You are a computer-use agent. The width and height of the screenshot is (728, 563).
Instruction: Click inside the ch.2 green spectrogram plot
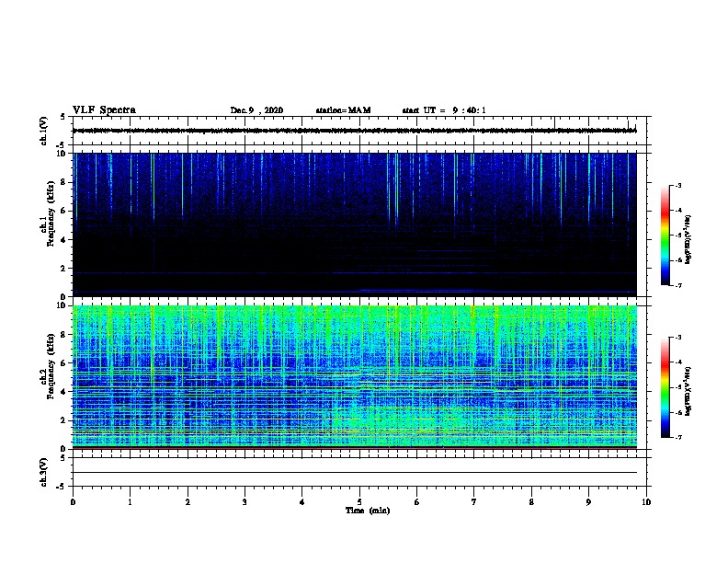pyautogui.click(x=355, y=377)
